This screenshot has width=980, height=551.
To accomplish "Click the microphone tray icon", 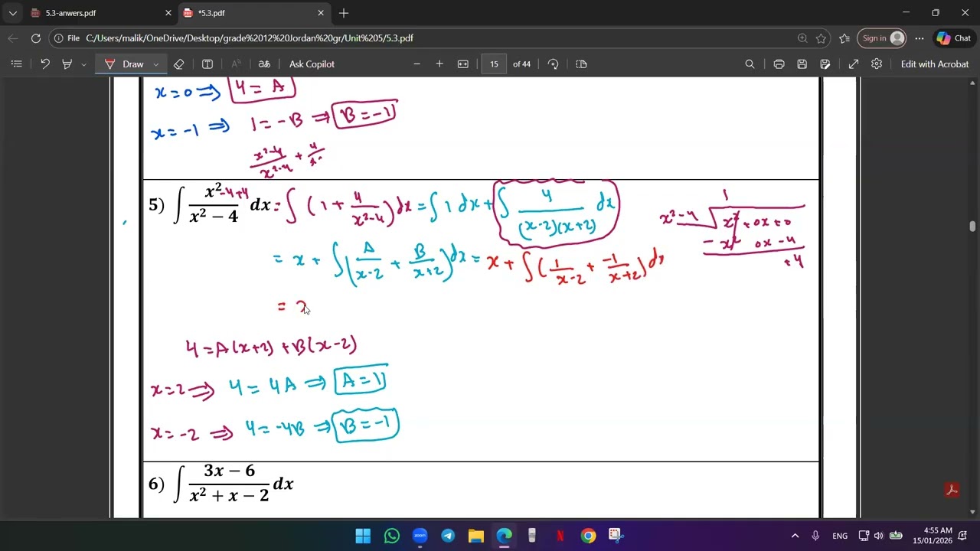I will 815,536.
